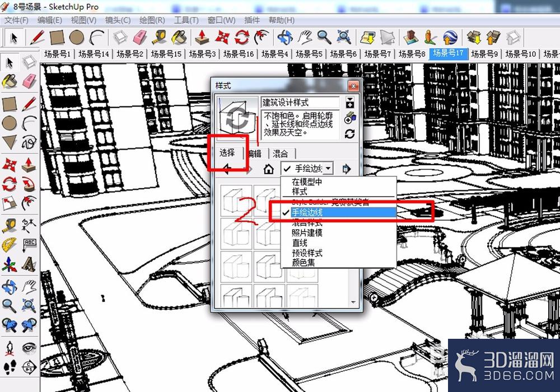
Task: Activate the Look Around eye tool
Action: click(29, 347)
